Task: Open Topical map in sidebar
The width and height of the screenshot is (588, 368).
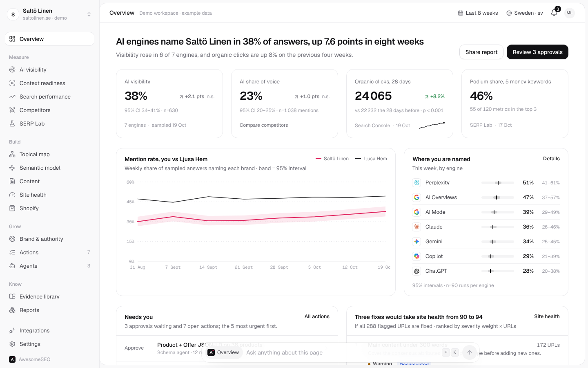Action: tap(49, 154)
